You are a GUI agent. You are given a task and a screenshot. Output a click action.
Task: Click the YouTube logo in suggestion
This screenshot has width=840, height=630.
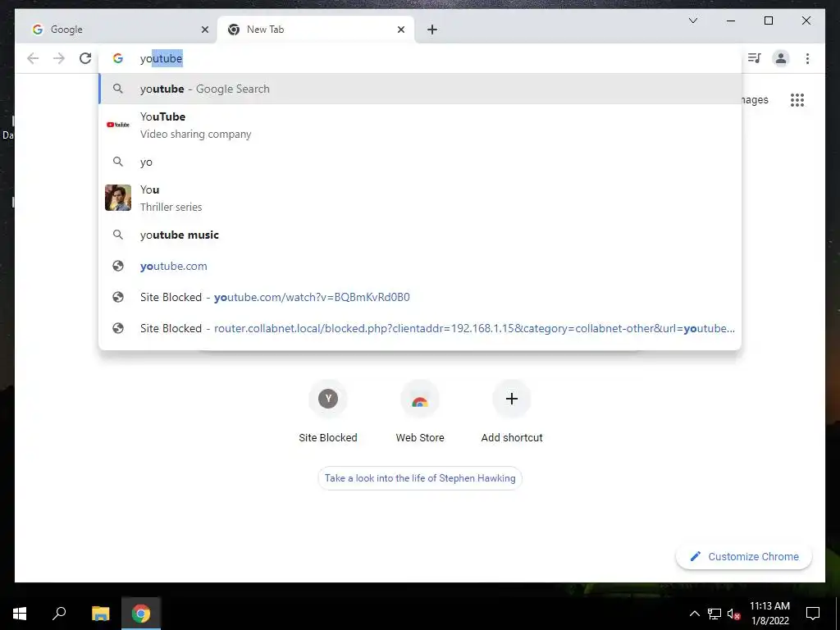click(118, 125)
